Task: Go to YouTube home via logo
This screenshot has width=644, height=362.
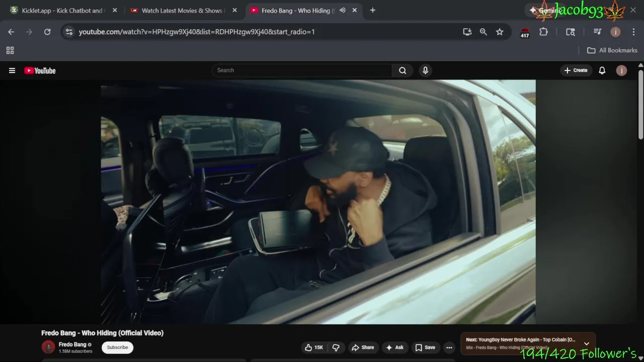Action: click(x=40, y=70)
